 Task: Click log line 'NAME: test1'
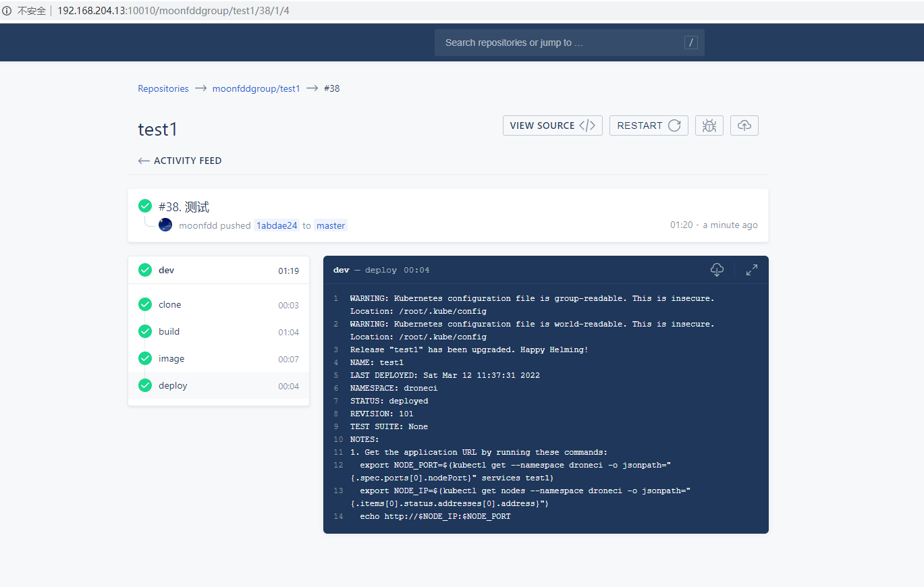pyautogui.click(x=377, y=362)
